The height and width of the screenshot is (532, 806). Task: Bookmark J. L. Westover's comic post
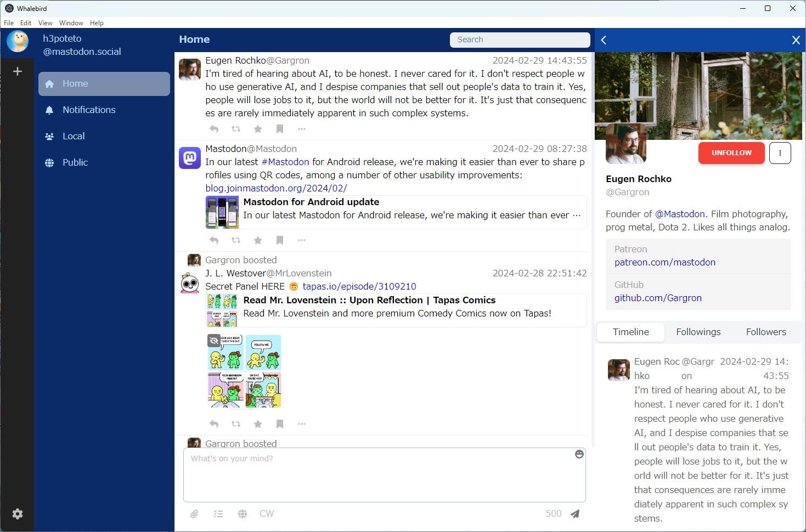[x=280, y=423]
